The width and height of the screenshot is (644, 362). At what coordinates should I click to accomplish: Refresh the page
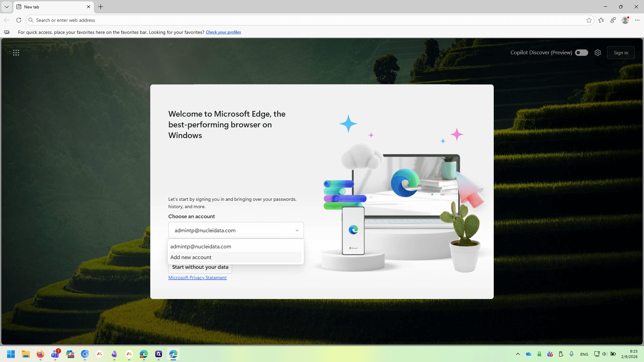[19, 20]
